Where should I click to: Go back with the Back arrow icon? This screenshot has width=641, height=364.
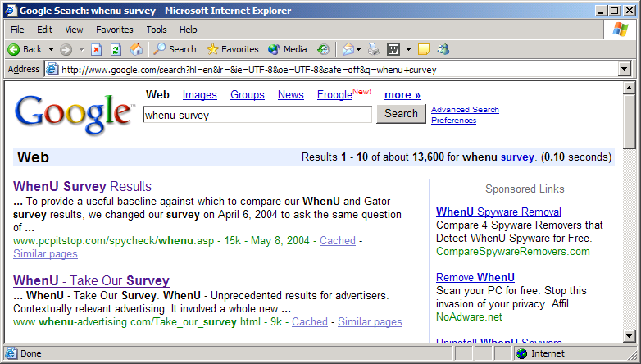tap(13, 49)
